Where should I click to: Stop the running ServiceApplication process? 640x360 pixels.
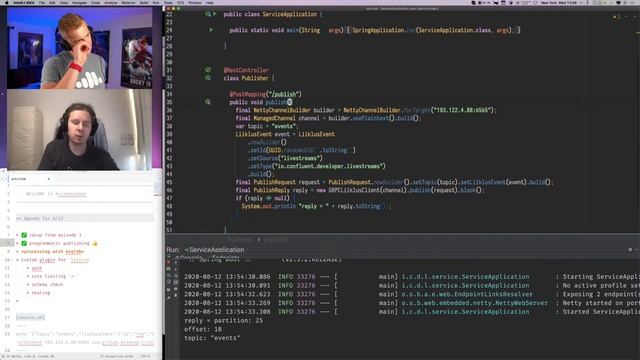(169, 262)
